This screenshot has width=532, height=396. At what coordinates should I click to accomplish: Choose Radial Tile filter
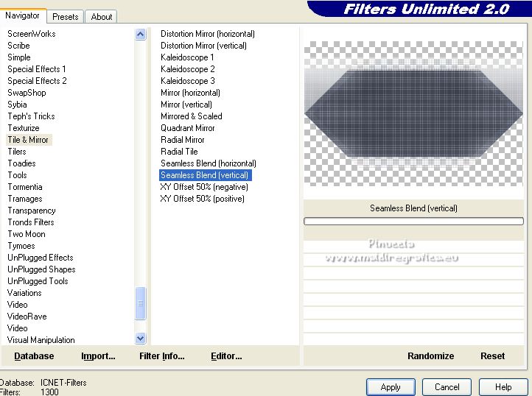pyautogui.click(x=179, y=152)
